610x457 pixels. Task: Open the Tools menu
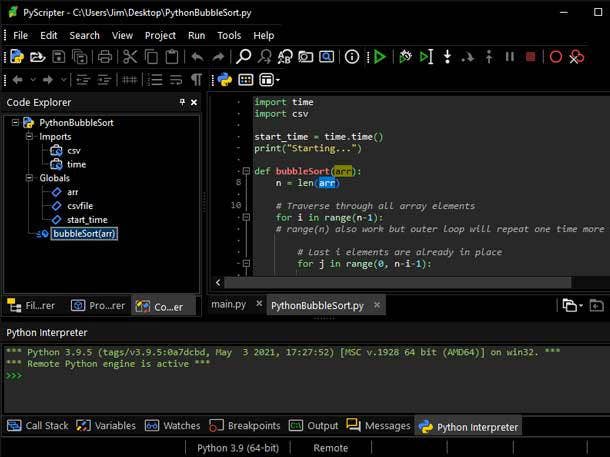(229, 35)
